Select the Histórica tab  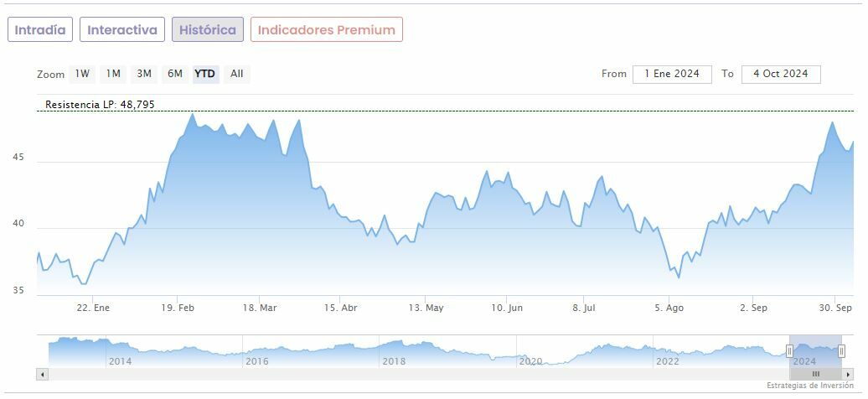pos(208,30)
